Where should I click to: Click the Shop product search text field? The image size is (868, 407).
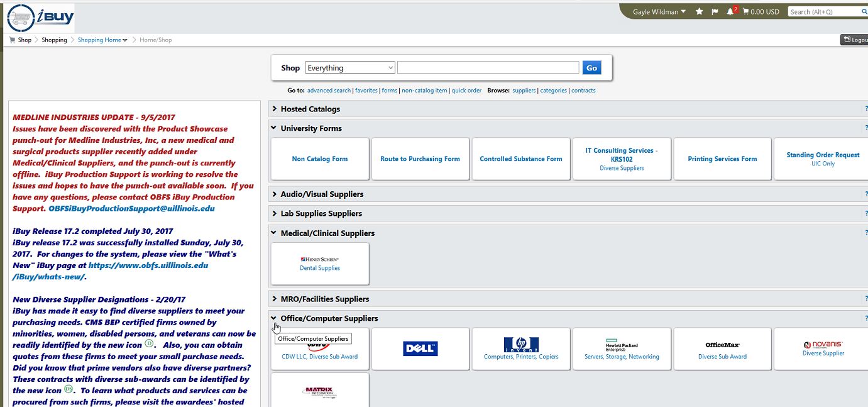tap(488, 68)
